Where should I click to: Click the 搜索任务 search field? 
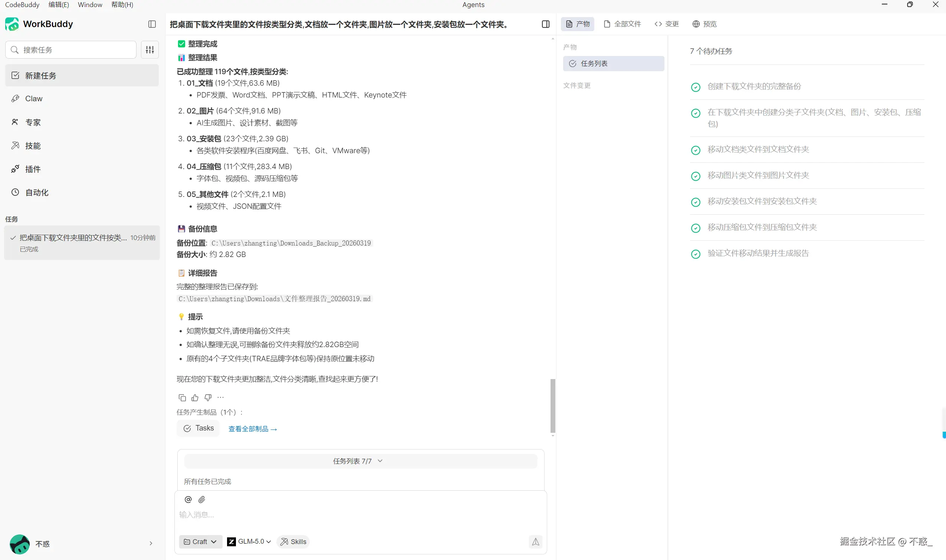(x=71, y=50)
